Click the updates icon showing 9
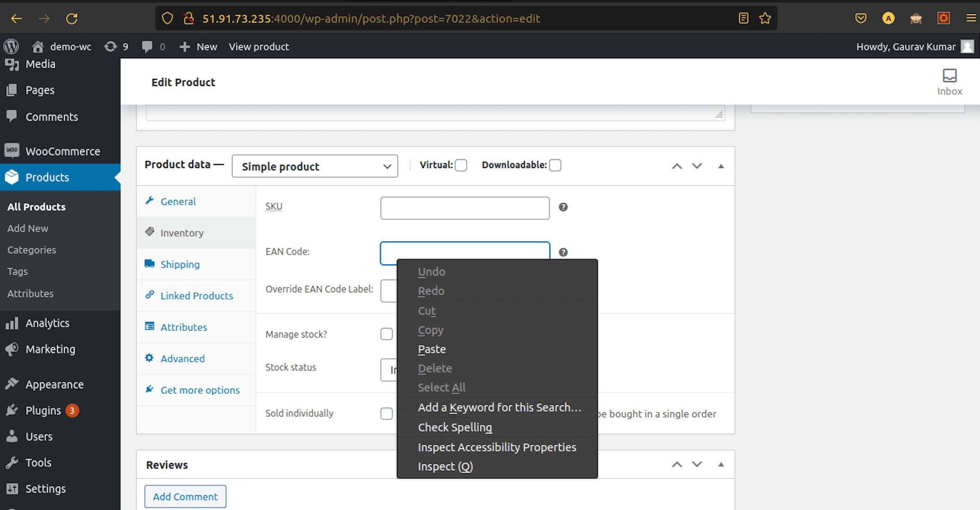This screenshot has width=980, height=510. pos(110,46)
